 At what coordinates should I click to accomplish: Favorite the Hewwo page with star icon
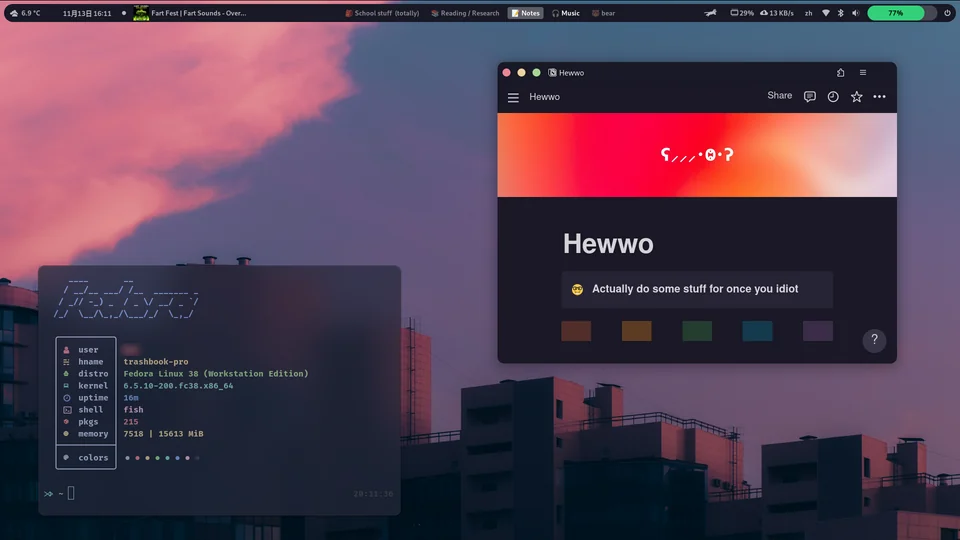(x=857, y=97)
